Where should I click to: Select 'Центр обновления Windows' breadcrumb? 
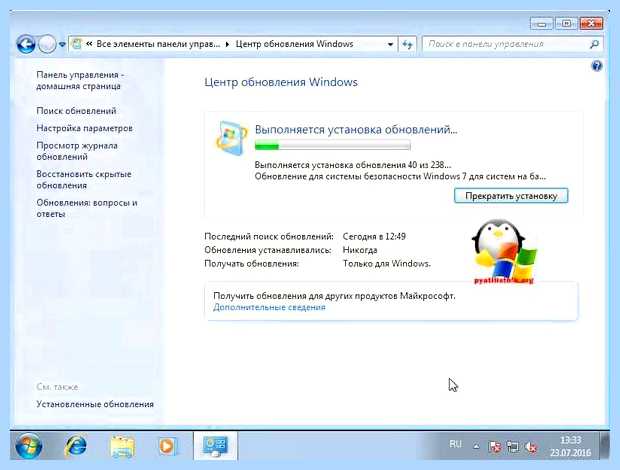coord(294,44)
